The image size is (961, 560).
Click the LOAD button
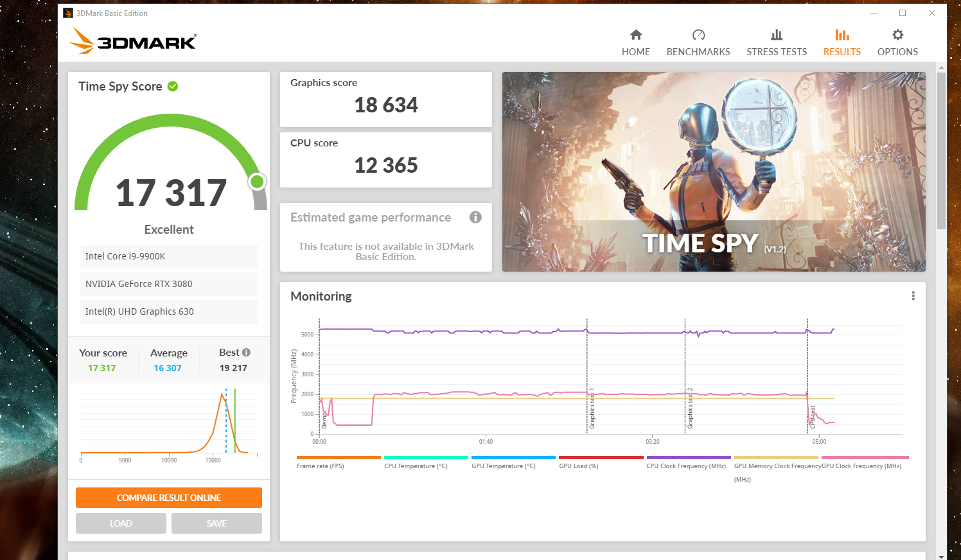pyautogui.click(x=121, y=523)
